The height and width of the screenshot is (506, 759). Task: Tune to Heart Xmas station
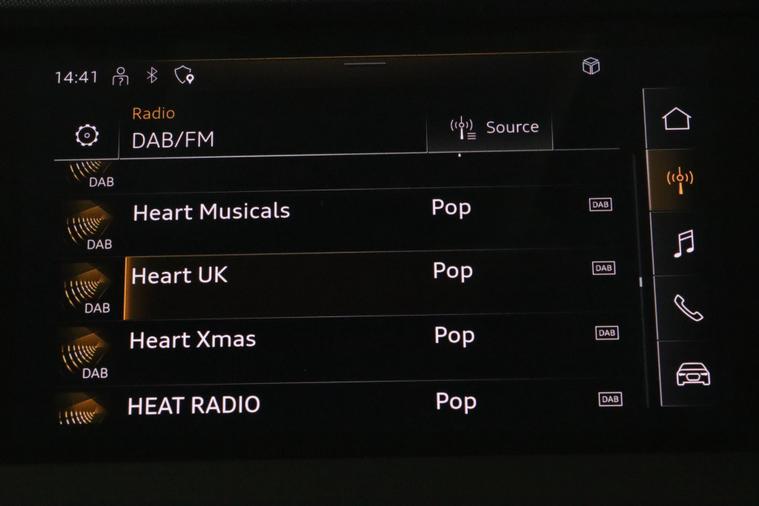[x=339, y=350]
